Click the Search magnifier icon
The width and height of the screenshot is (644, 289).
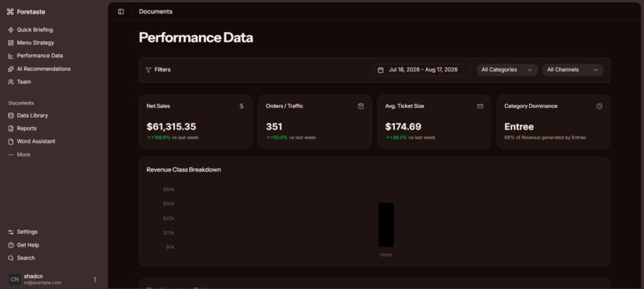(x=10, y=258)
